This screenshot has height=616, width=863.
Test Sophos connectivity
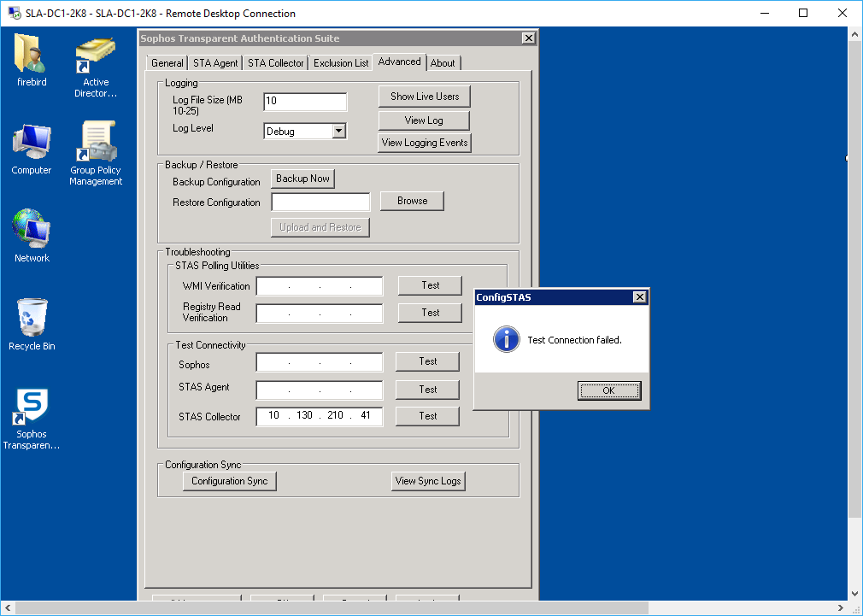pyautogui.click(x=427, y=361)
